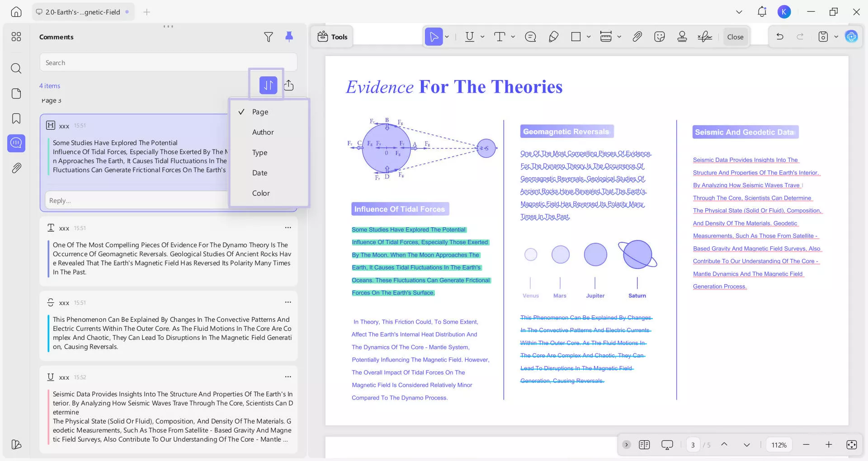Expand the measure tool dropdown arrow

[x=619, y=37]
